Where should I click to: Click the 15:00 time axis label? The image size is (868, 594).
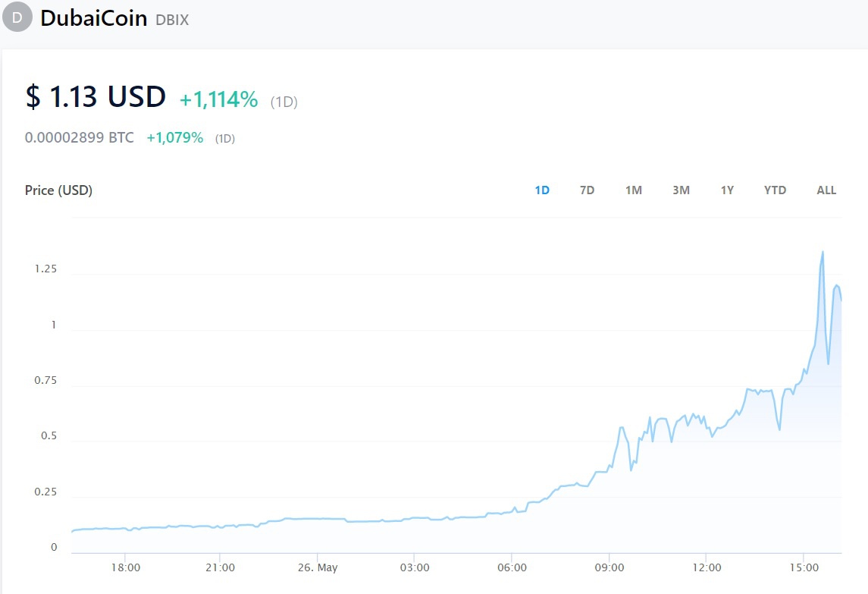point(804,567)
